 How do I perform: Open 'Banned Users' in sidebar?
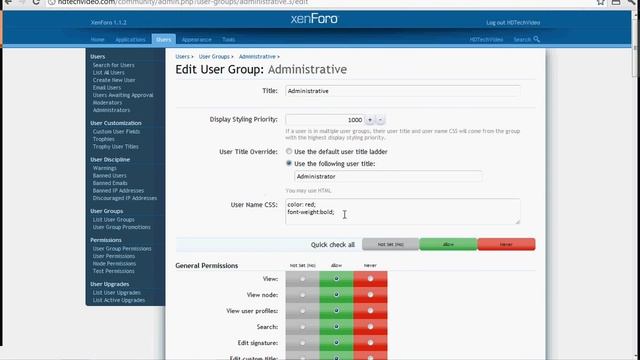(x=109, y=176)
